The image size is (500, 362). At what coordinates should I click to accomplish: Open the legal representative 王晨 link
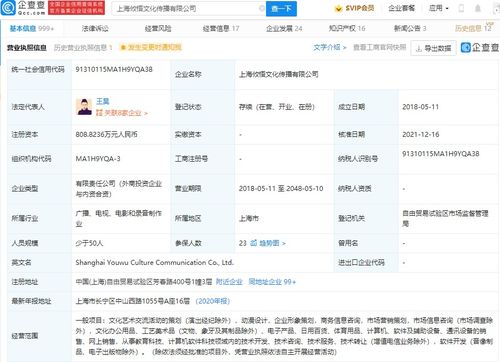(x=103, y=101)
